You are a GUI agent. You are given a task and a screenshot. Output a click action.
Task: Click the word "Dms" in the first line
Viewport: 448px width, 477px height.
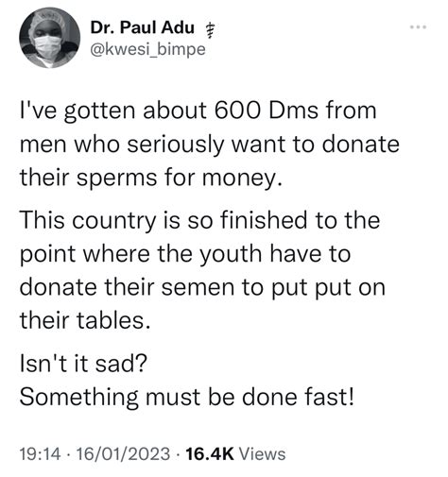pyautogui.click(x=293, y=111)
